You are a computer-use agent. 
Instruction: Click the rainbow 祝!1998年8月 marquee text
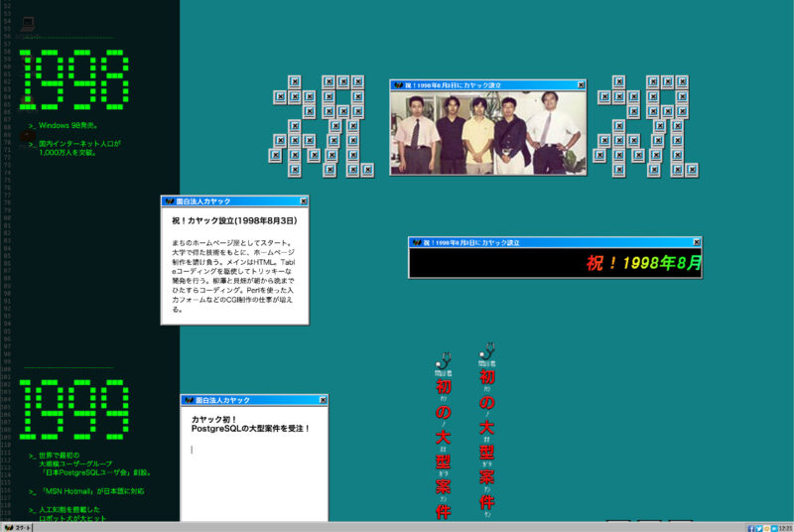pos(643,264)
